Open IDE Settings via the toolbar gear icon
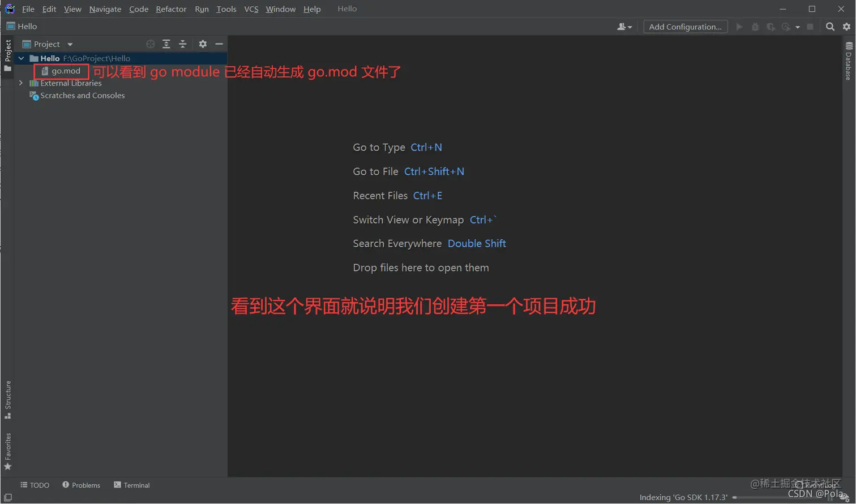 click(x=847, y=26)
